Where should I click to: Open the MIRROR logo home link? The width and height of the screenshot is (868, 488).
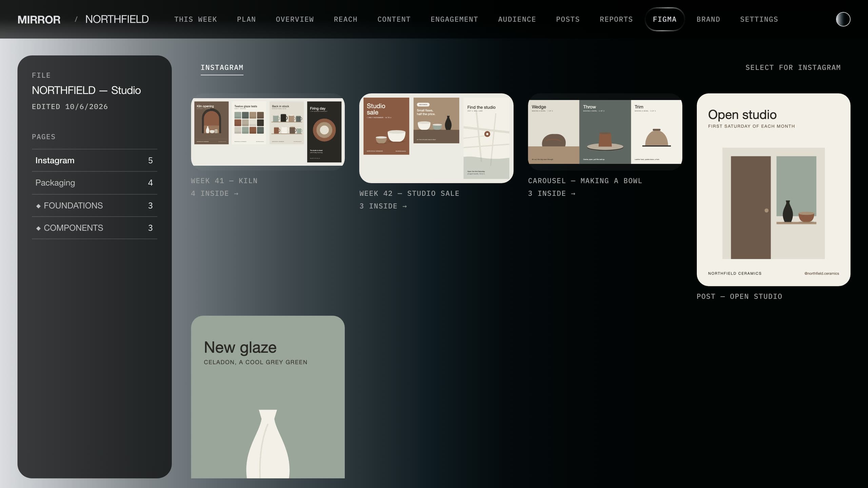pyautogui.click(x=39, y=19)
